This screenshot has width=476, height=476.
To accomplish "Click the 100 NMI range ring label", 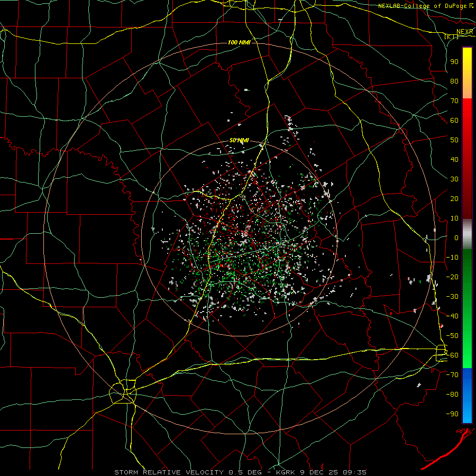I will click(x=239, y=42).
